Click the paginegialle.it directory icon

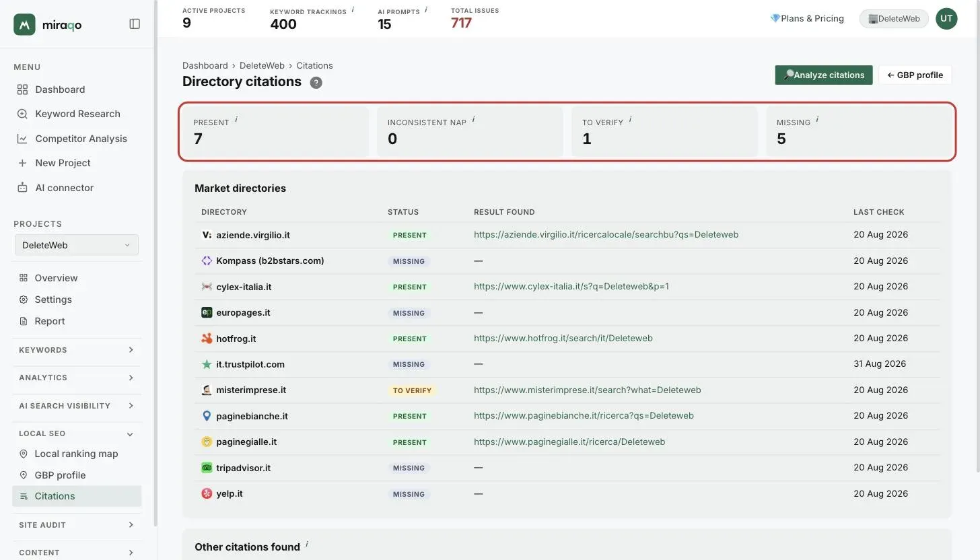pos(207,442)
